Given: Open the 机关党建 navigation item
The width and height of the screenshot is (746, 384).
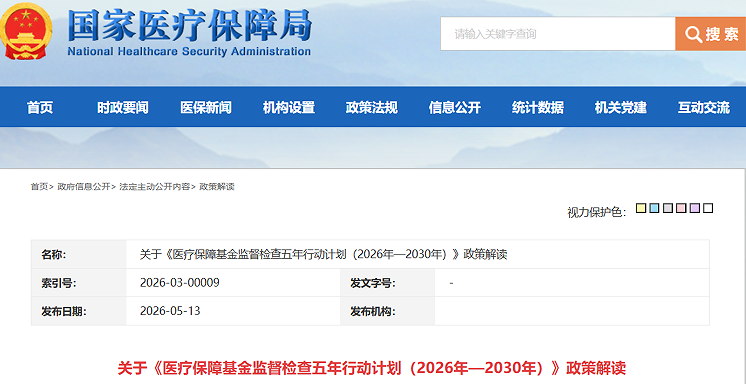Looking at the screenshot, I should (620, 108).
